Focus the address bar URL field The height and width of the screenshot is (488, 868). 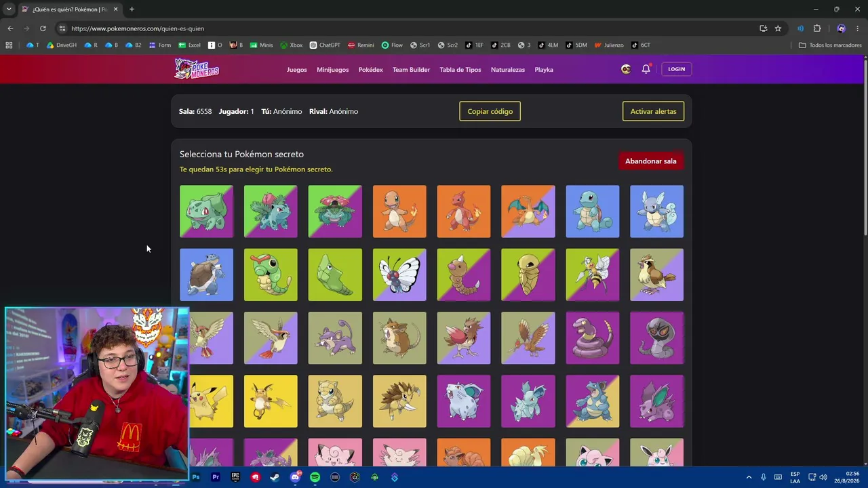tap(407, 28)
